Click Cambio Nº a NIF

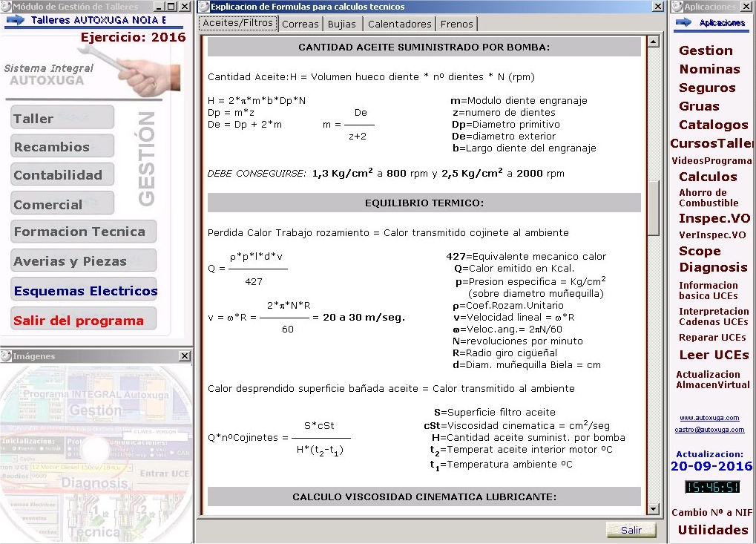[x=711, y=513]
